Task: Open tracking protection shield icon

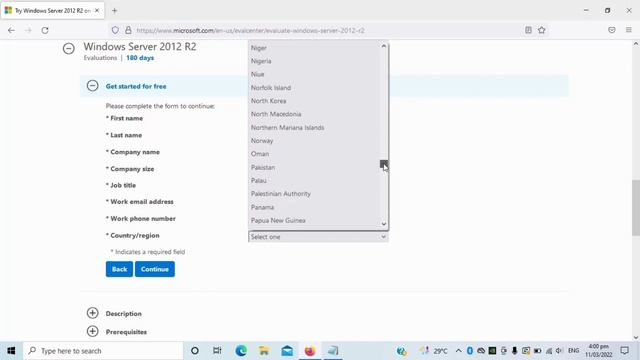Action: (115, 30)
